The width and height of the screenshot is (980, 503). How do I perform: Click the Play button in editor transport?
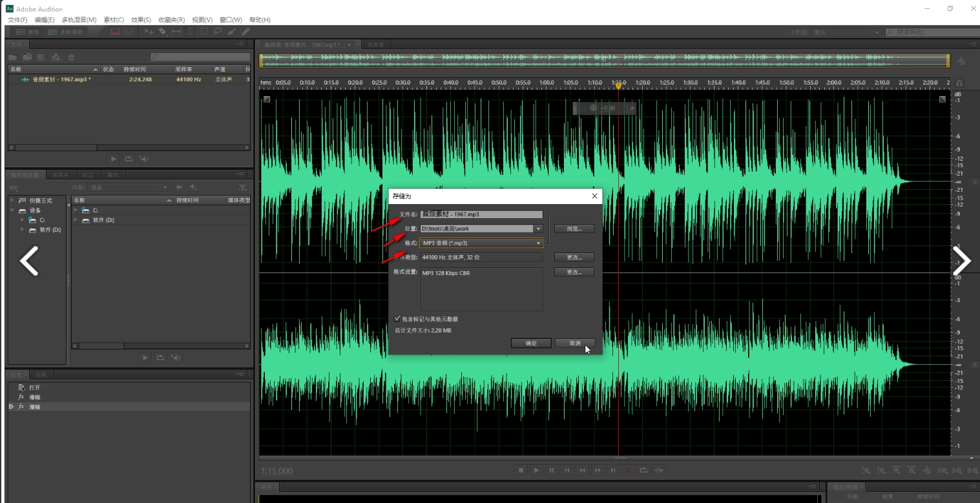[x=536, y=470]
